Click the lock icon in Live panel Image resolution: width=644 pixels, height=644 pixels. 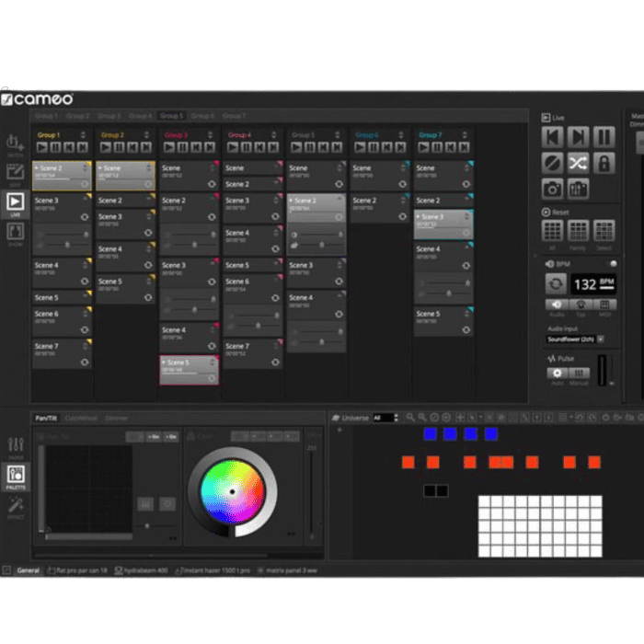point(604,163)
